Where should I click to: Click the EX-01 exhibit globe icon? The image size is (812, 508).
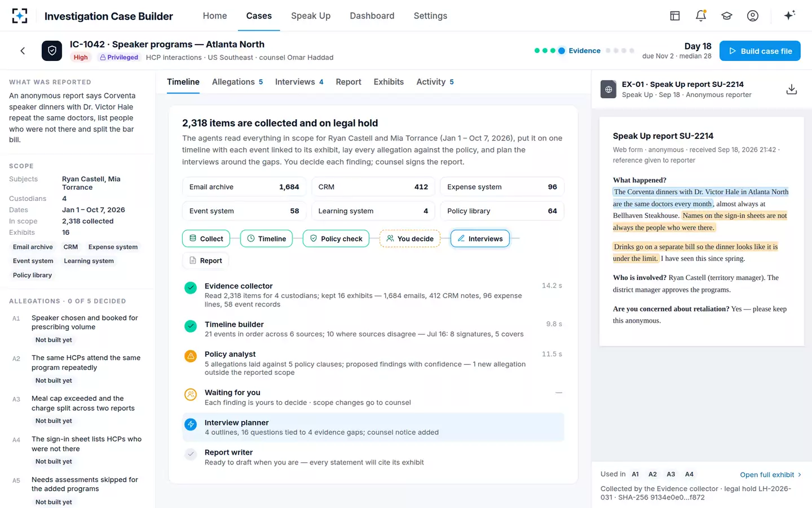(x=608, y=89)
